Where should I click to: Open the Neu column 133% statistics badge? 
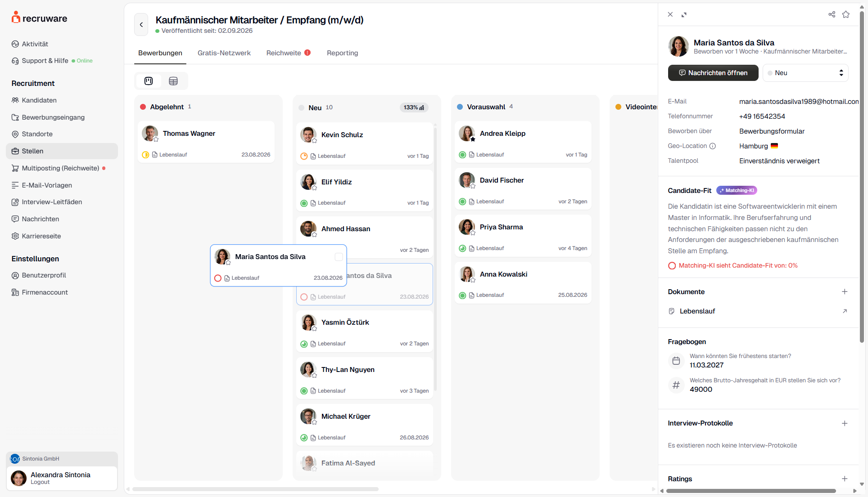click(x=414, y=107)
